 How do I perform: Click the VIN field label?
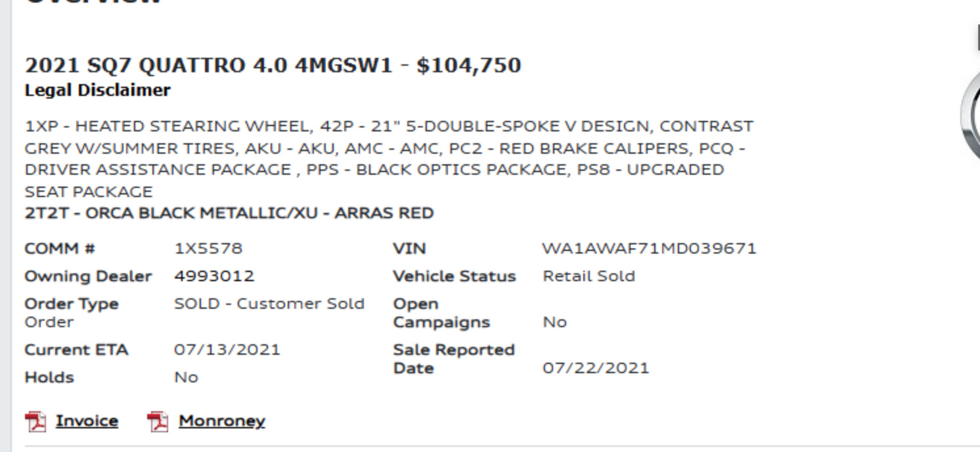409,249
